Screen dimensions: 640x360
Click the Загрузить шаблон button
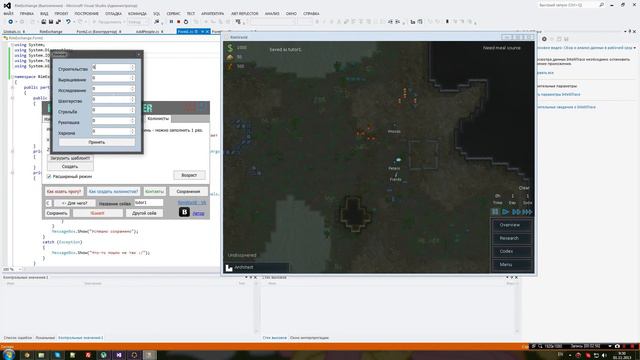pos(70,158)
